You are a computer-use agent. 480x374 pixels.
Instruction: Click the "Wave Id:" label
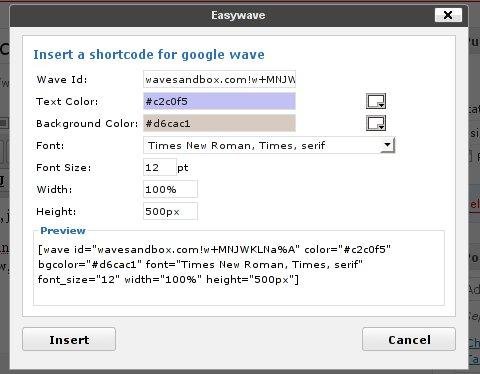62,80
